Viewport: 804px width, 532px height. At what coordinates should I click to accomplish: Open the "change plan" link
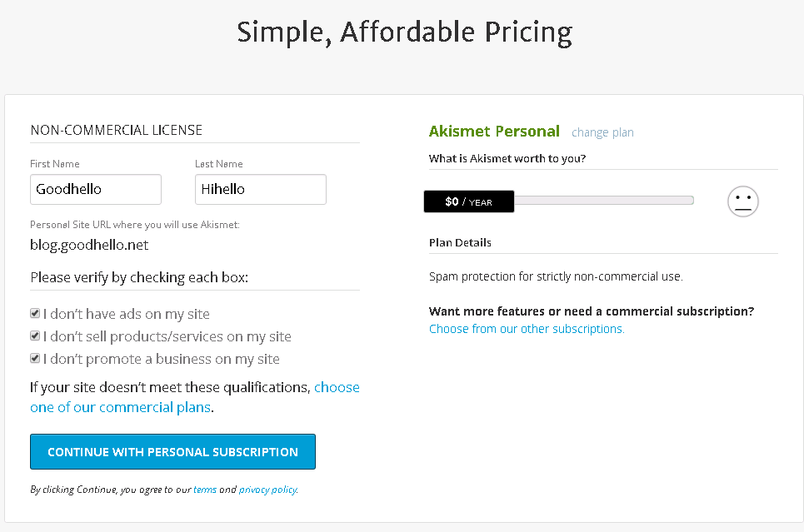click(602, 132)
